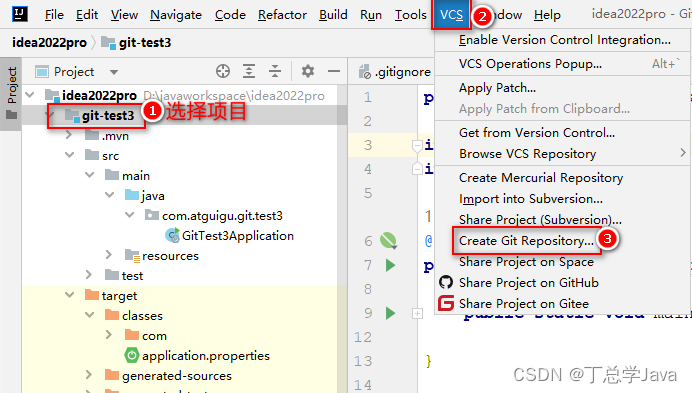Click the Expand All icon in Project panel
The image size is (692, 393).
249,71
